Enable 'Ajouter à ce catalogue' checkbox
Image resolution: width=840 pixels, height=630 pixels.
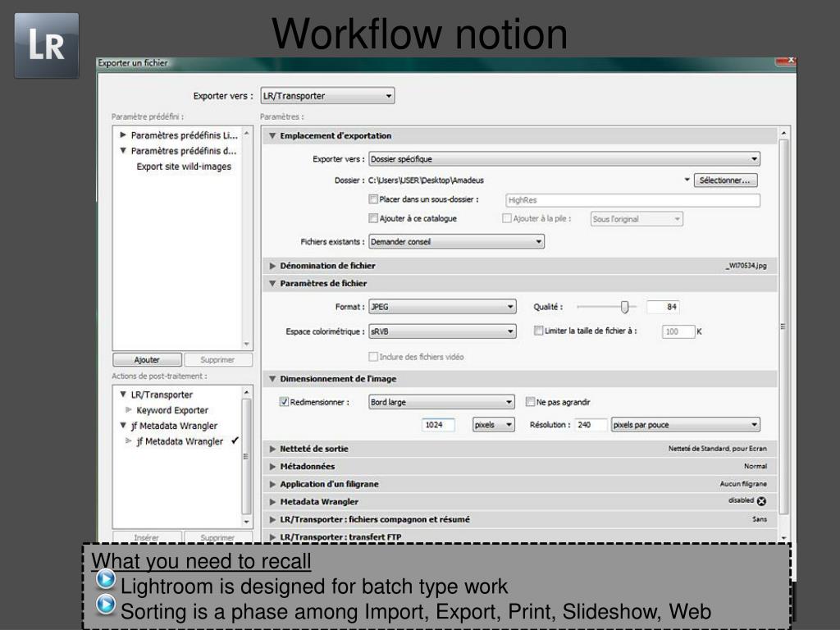point(373,218)
